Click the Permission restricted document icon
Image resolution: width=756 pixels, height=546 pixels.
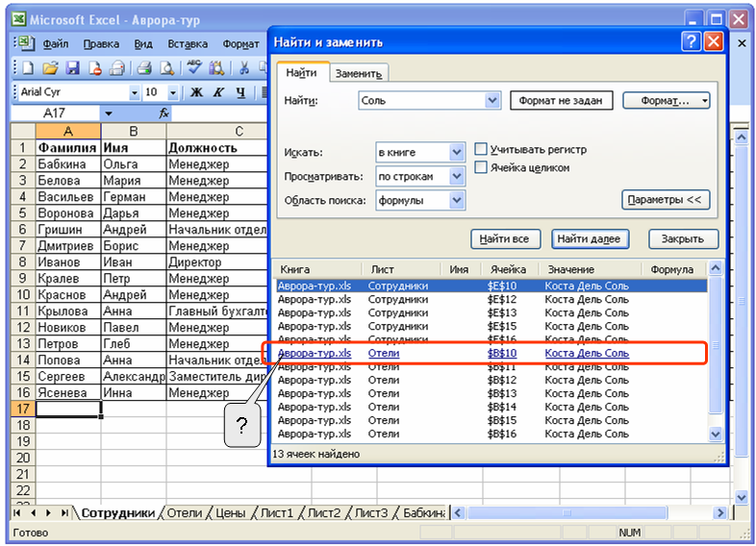(94, 68)
